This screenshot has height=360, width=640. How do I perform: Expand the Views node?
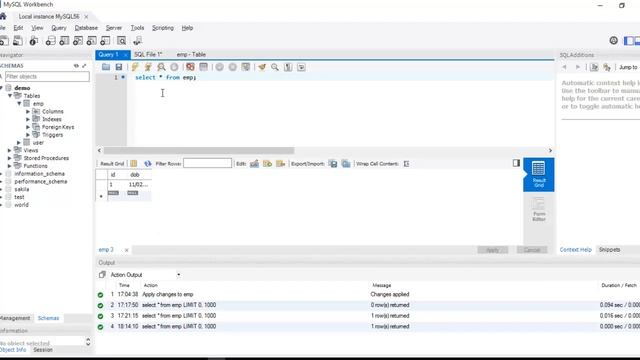point(10,150)
